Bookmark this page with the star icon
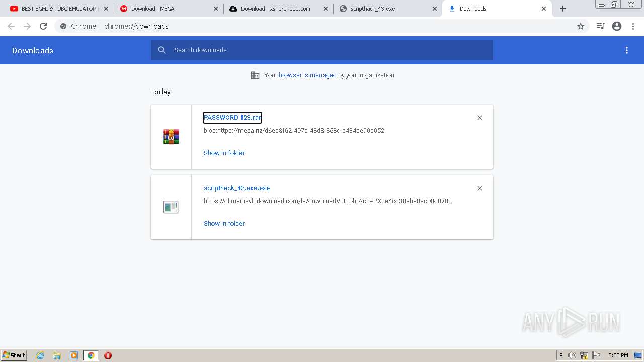Viewport: 644px width, 362px height. 581,26
